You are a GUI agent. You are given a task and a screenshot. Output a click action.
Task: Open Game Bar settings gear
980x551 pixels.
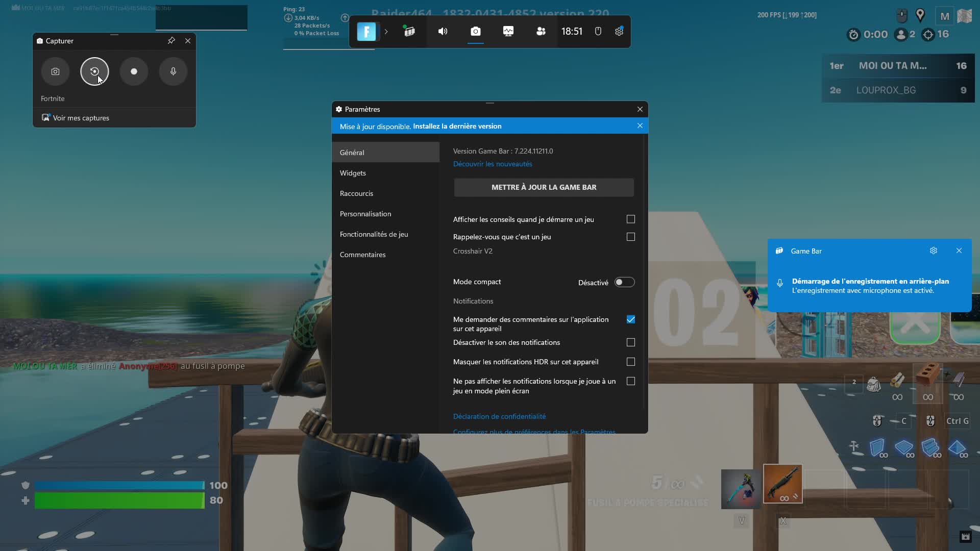click(619, 32)
